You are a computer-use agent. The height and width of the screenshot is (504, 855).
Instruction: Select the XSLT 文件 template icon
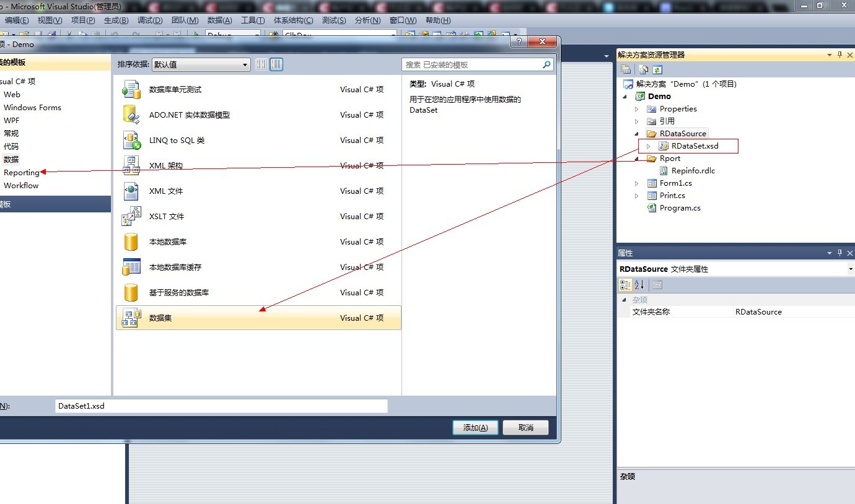coord(131,217)
